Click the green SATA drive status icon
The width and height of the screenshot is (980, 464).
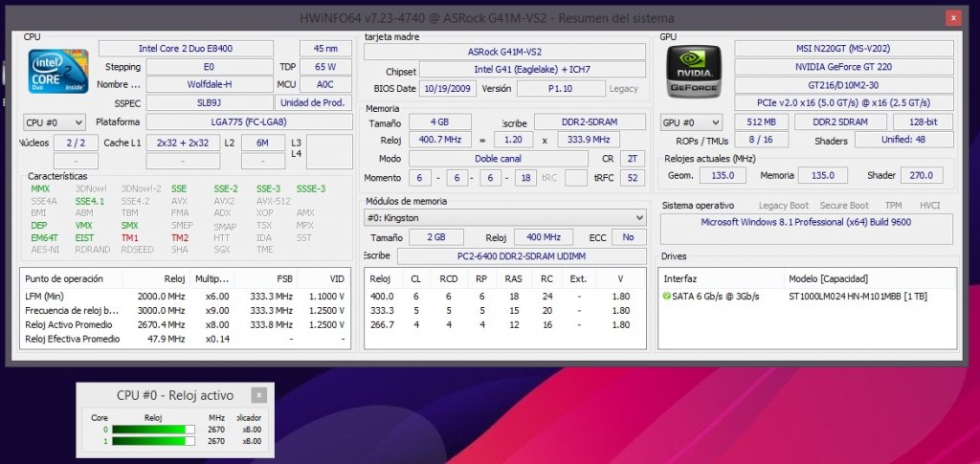tap(667, 296)
